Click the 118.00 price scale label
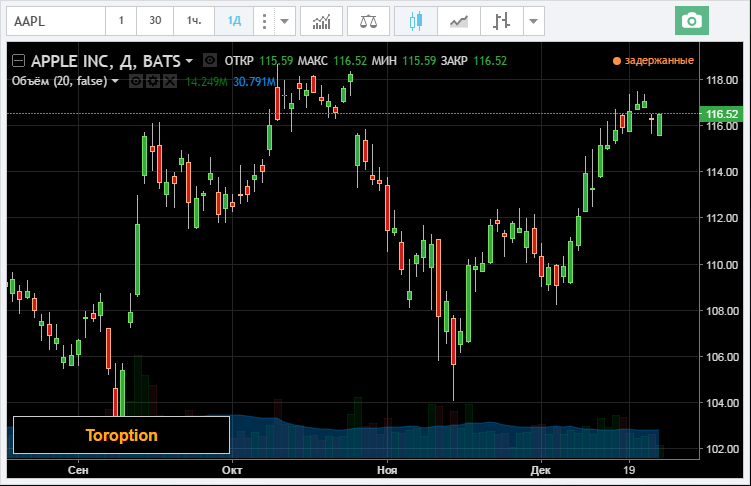Image resolution: width=751 pixels, height=486 pixels. pos(722,80)
